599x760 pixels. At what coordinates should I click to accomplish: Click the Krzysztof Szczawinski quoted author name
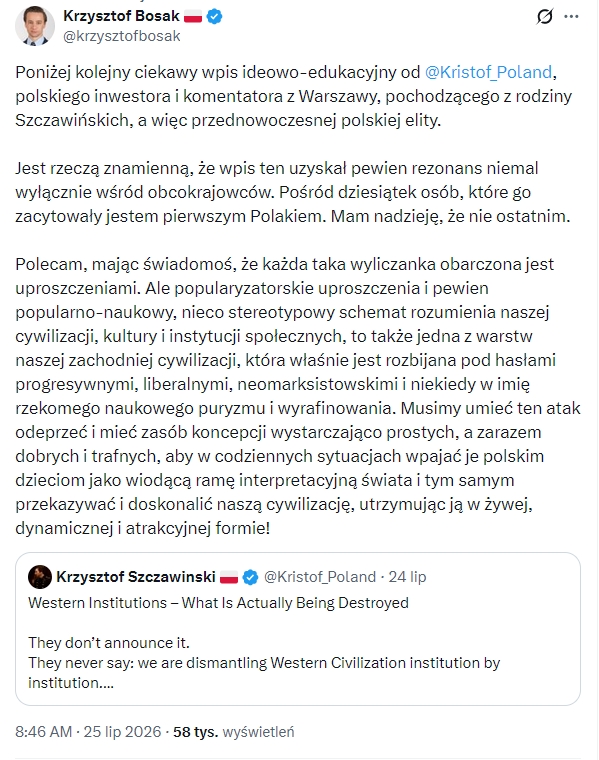[136, 577]
